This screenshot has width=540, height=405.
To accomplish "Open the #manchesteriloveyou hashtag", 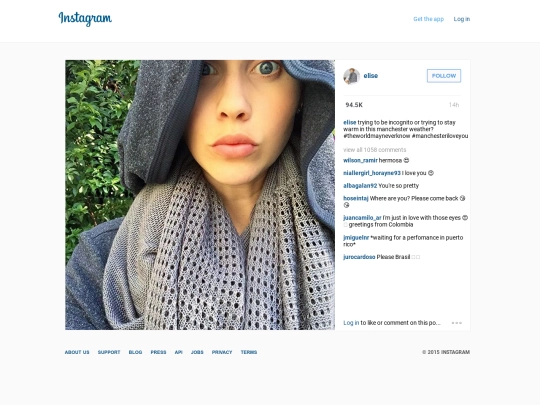I will (x=440, y=136).
